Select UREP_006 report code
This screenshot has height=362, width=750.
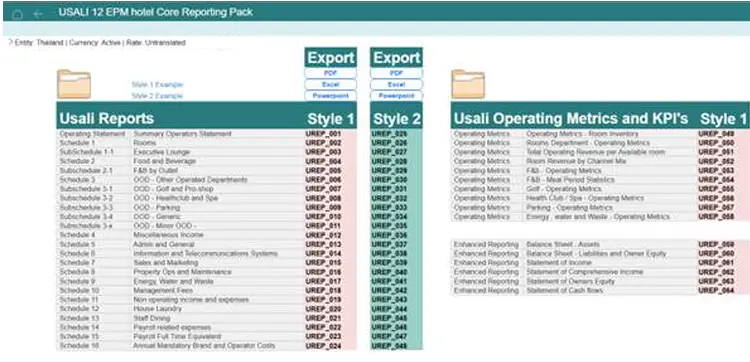coord(323,180)
